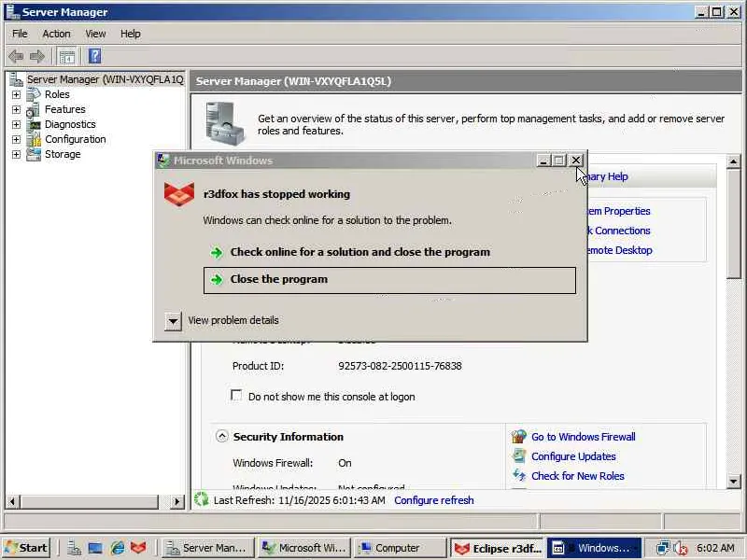Close the Microsoft Windows crash dialog
The width and height of the screenshot is (747, 560).
576,161
